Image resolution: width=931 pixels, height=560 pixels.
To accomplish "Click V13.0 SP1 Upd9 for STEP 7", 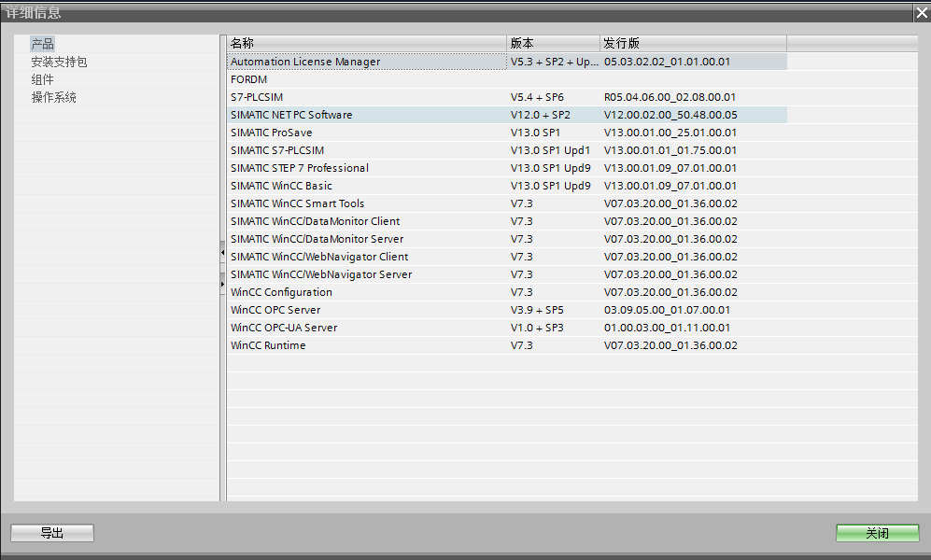I will (554, 169).
